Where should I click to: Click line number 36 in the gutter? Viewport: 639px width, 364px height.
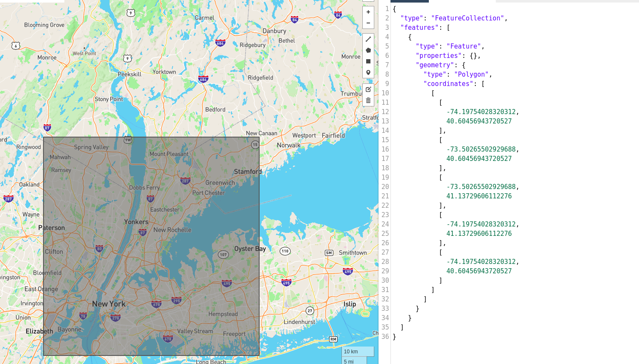click(385, 337)
